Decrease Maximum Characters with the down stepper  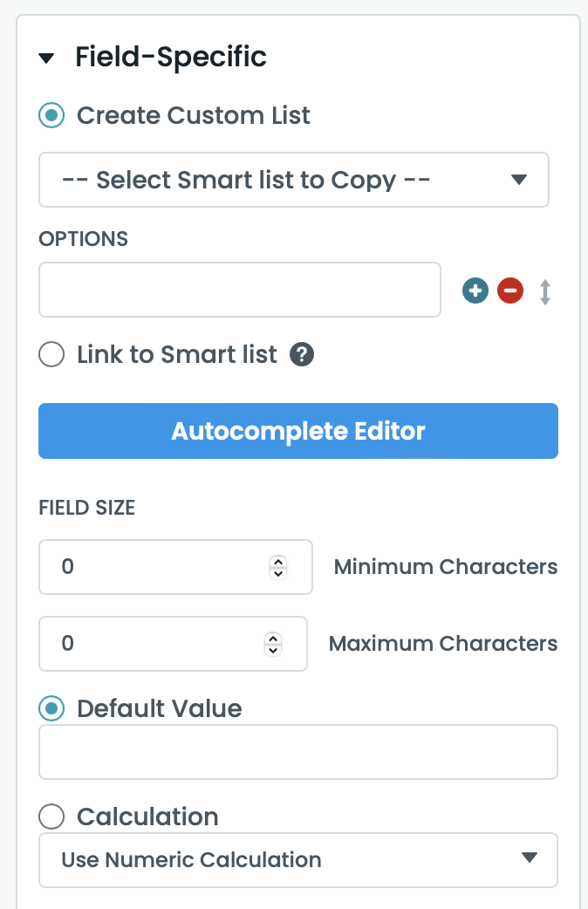tap(273, 650)
